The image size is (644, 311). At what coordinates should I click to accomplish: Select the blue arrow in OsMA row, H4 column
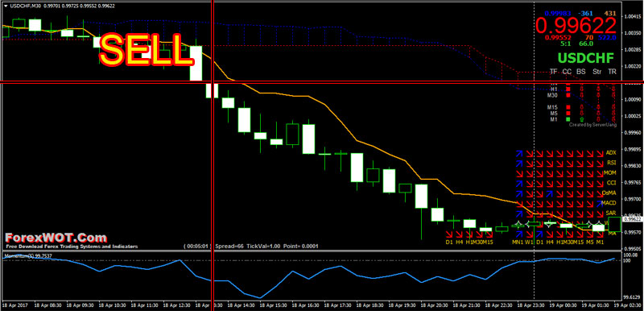550,193
